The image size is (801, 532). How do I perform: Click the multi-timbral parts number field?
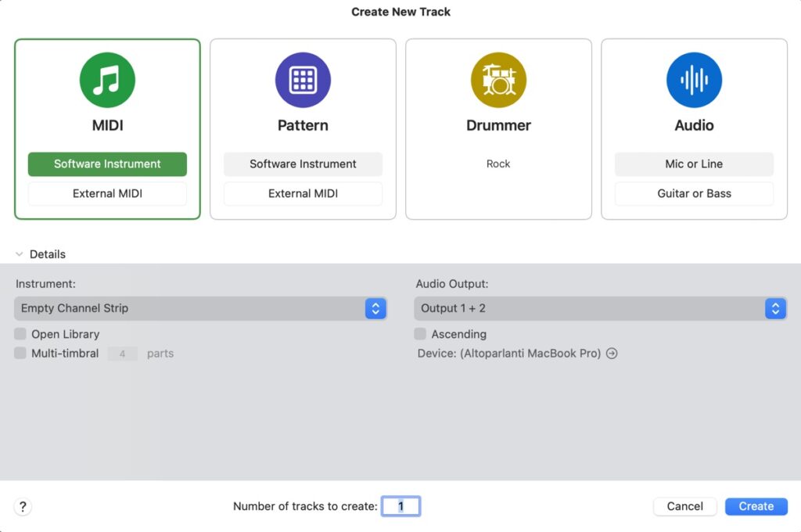[x=123, y=354]
